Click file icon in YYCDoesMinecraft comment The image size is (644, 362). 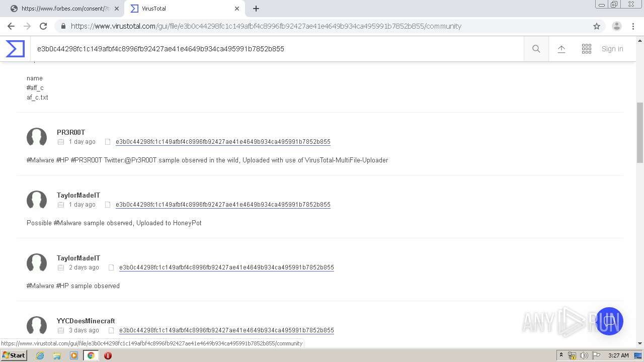pos(111,330)
